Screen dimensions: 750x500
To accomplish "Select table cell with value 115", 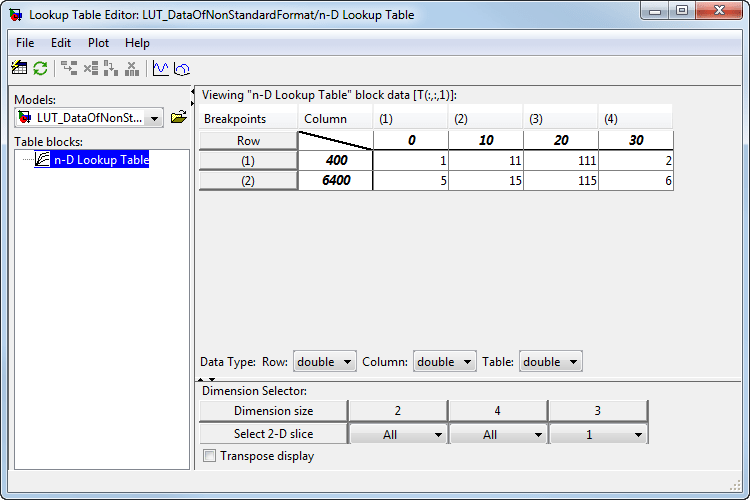I will tap(561, 180).
